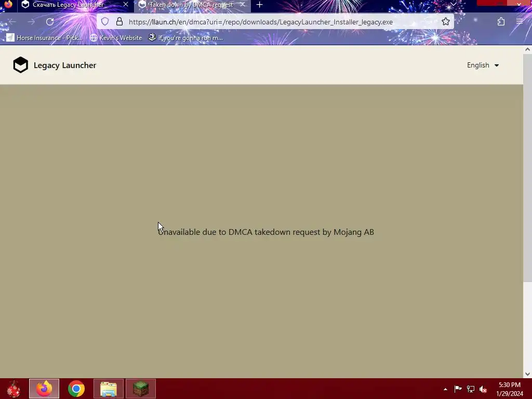Screen dimensions: 532x399
Task: Open the Horse Insurance bookmark
Action: click(44, 37)
